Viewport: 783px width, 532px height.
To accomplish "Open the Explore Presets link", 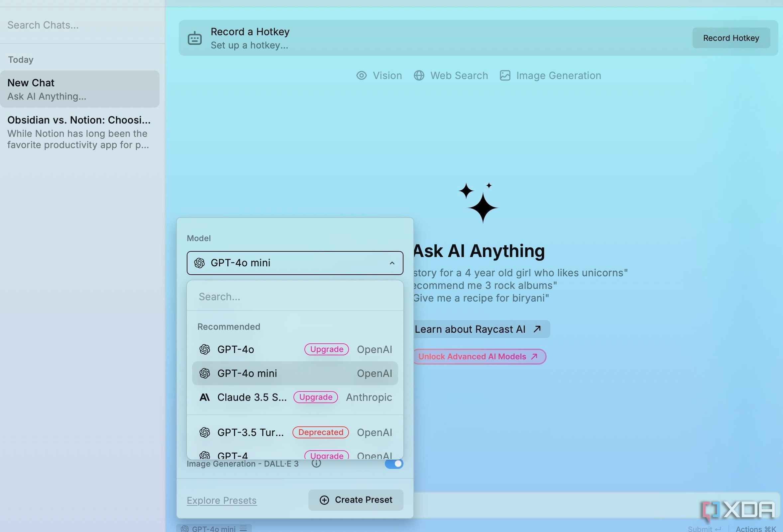I will [x=222, y=501].
